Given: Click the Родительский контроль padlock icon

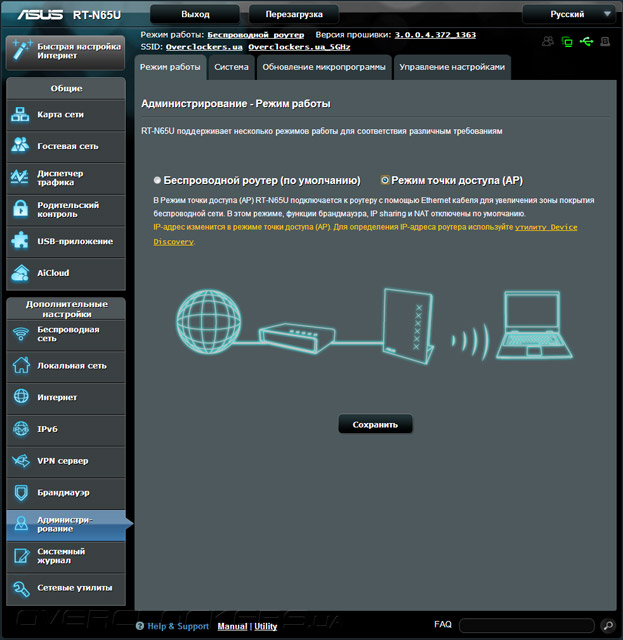Looking at the screenshot, I should (20, 209).
